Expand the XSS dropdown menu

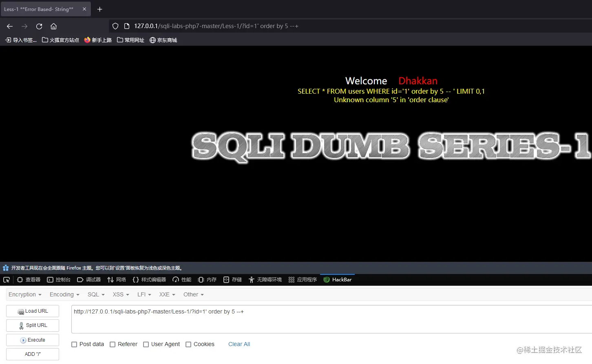121,294
